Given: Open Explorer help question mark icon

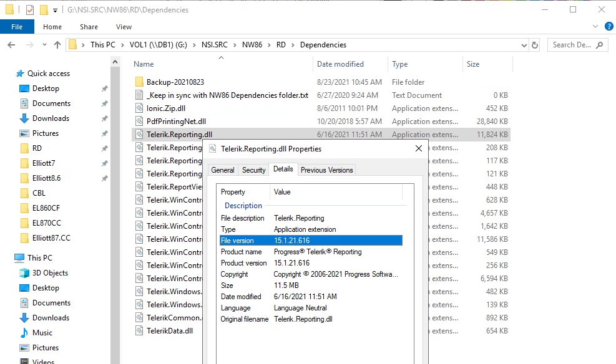Looking at the screenshot, I should pyautogui.click(x=609, y=26).
